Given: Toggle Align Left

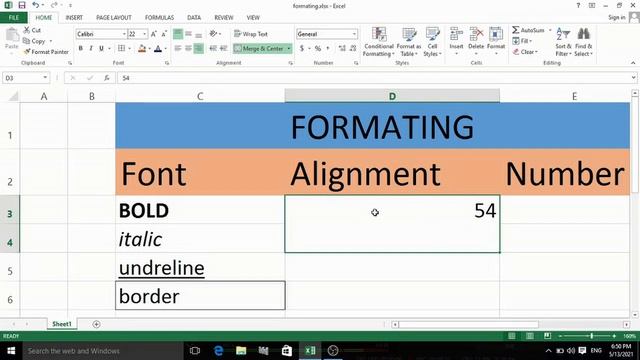Looking at the screenshot, I should pos(178,48).
